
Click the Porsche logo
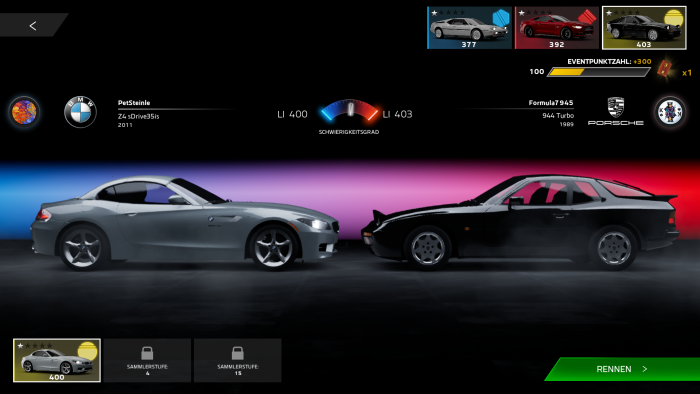[616, 112]
